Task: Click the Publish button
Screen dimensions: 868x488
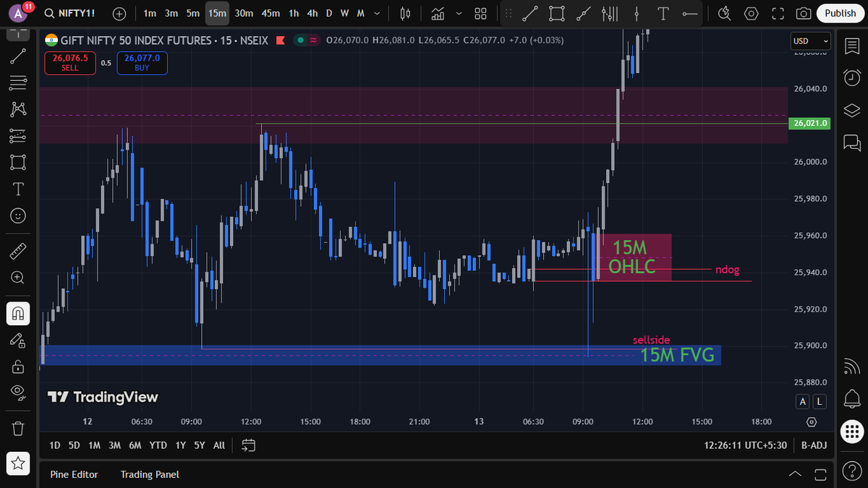Action: tap(840, 13)
